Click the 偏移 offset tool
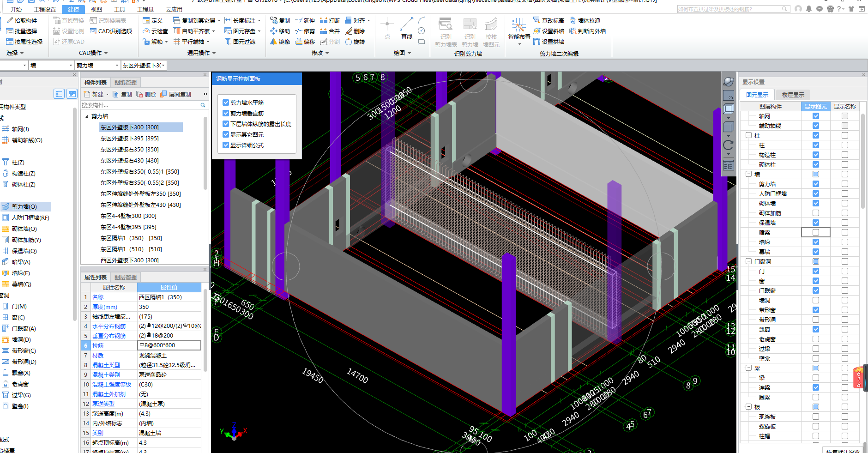868x453 pixels. (305, 42)
